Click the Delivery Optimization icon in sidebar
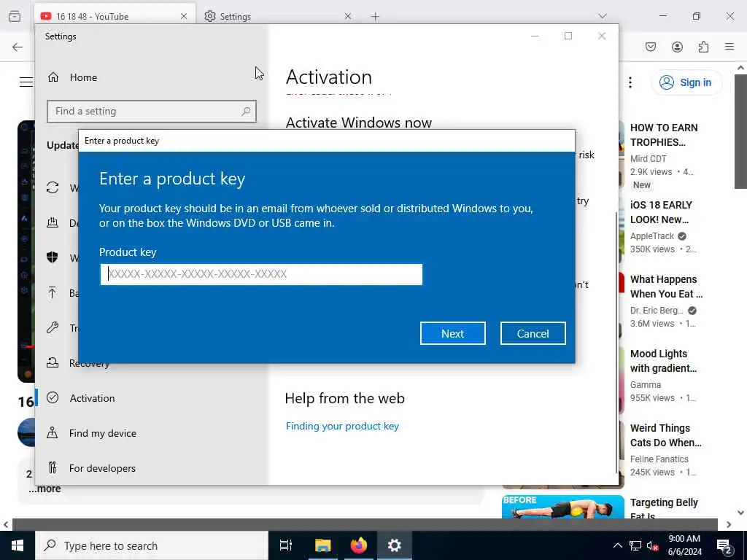 (x=53, y=222)
